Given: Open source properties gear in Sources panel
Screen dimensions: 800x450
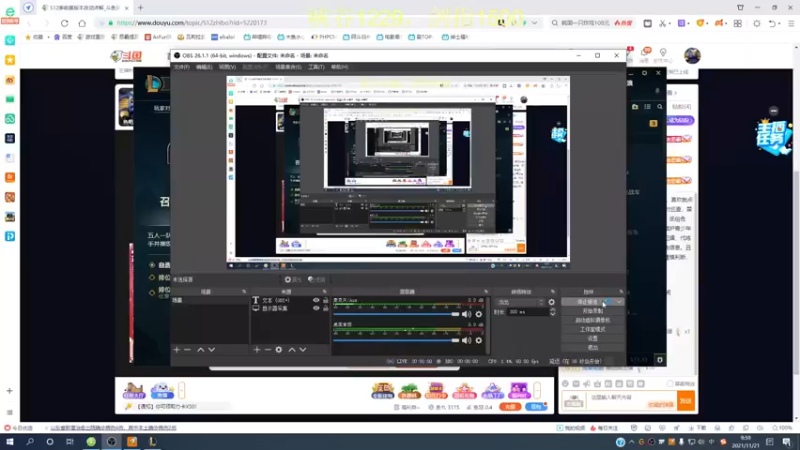Looking at the screenshot, I should [x=279, y=350].
